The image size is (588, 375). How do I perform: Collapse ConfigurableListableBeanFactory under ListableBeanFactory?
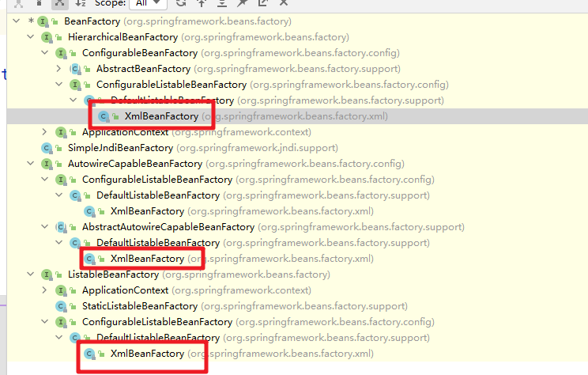(44, 321)
